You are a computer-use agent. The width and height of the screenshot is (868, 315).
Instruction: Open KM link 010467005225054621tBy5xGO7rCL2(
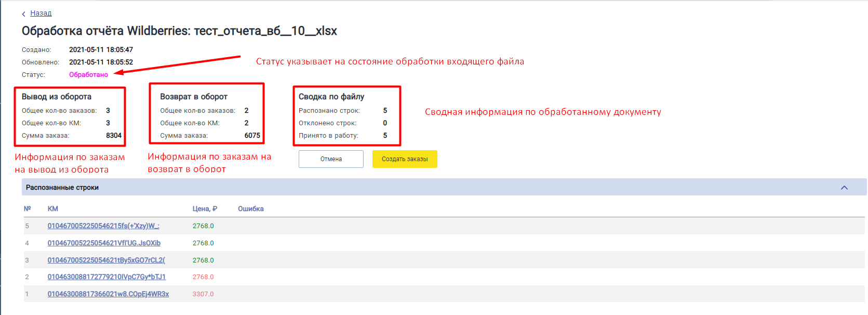pyautogui.click(x=106, y=260)
